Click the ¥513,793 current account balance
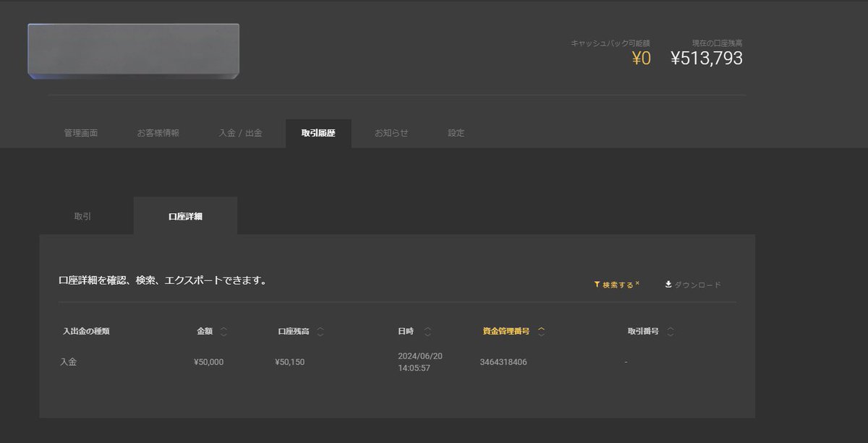868x443 pixels. click(707, 59)
